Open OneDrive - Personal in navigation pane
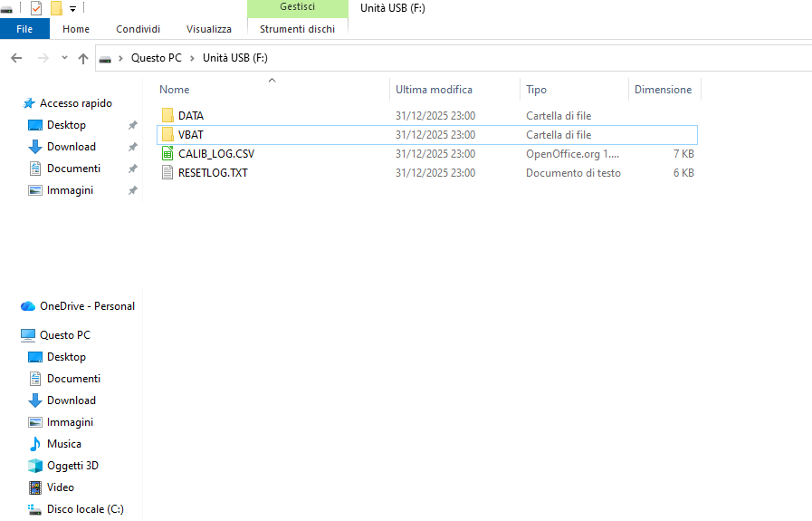812x521 pixels. 87,306
